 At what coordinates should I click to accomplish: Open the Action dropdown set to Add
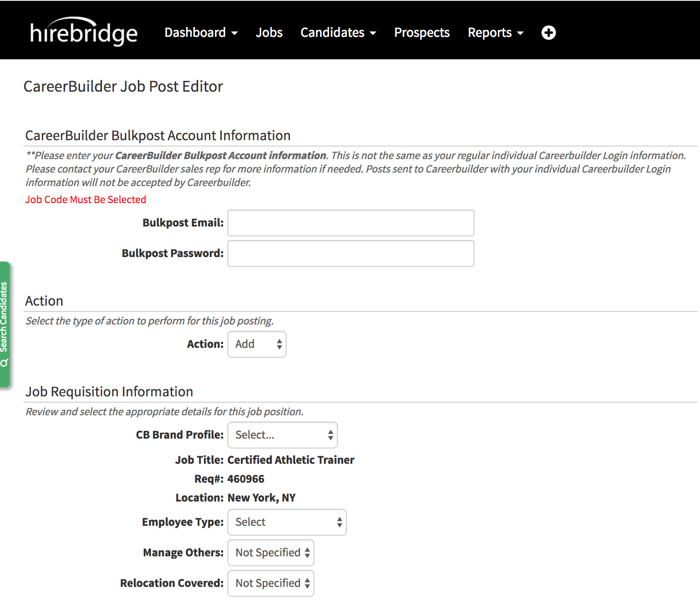tap(257, 344)
